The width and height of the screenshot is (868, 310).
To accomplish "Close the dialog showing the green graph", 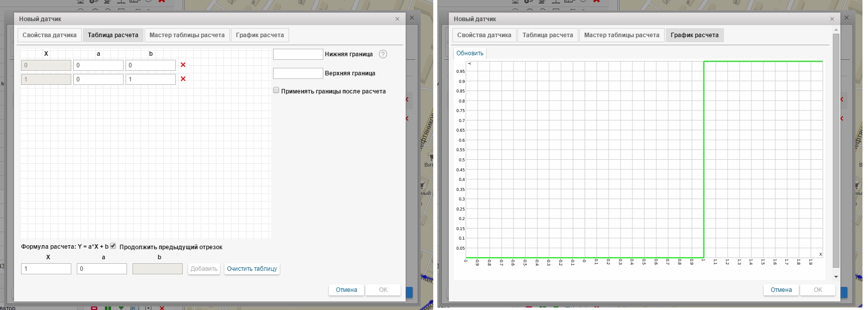I will [832, 19].
